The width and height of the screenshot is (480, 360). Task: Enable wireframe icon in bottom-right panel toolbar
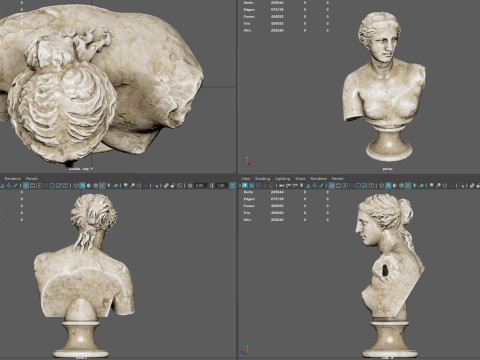pyautogui.click(x=381, y=185)
